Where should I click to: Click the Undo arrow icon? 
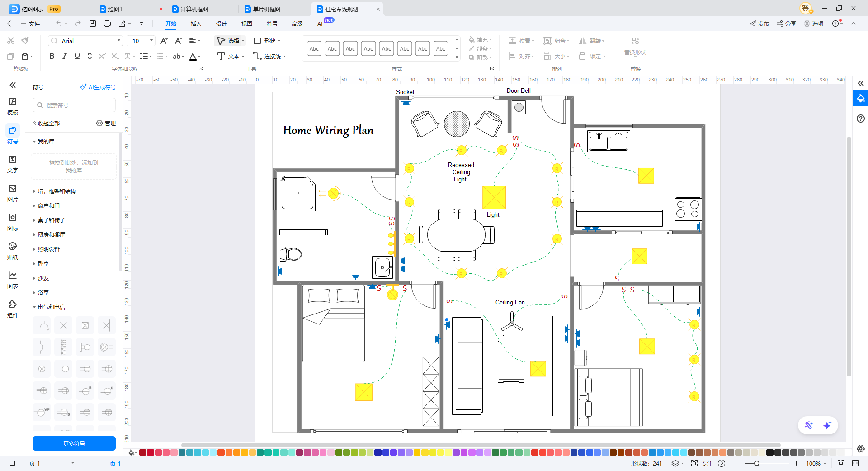59,24
